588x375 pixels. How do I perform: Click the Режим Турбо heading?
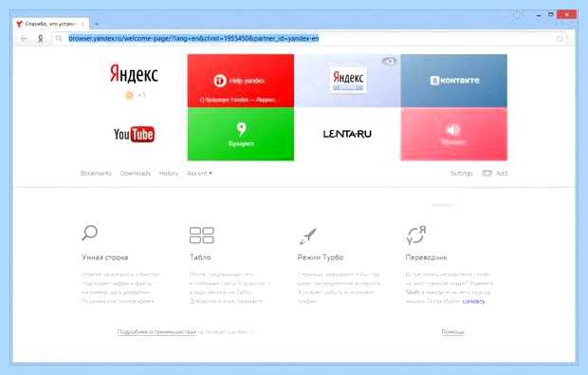point(321,257)
